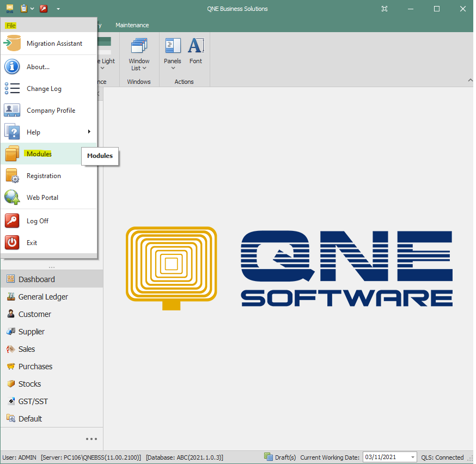
Task: Open the Current Working Date dropdown
Action: click(412, 457)
